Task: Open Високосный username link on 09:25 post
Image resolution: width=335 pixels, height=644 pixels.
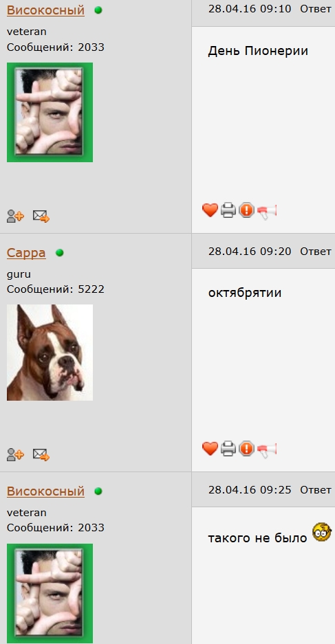Action: 45,491
